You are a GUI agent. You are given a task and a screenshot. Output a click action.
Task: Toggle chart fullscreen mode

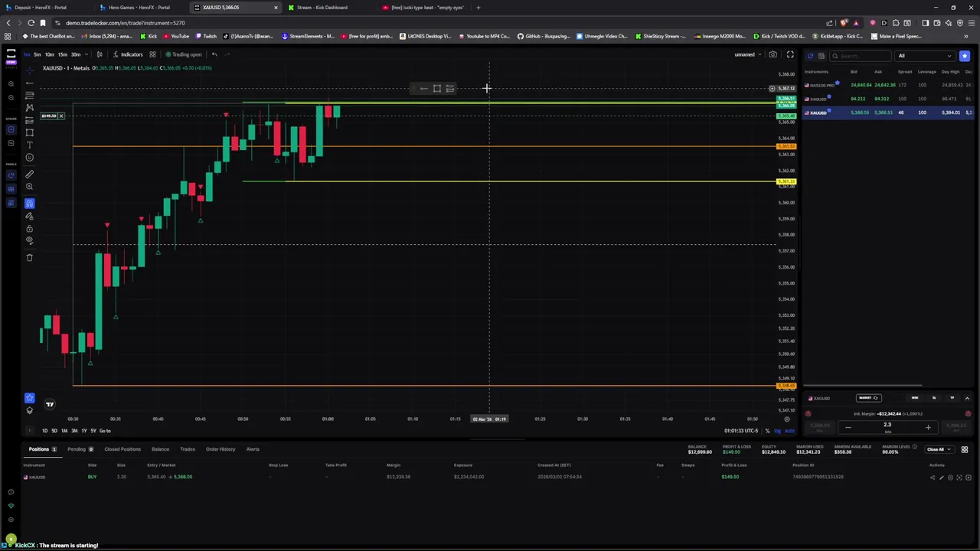(x=790, y=54)
